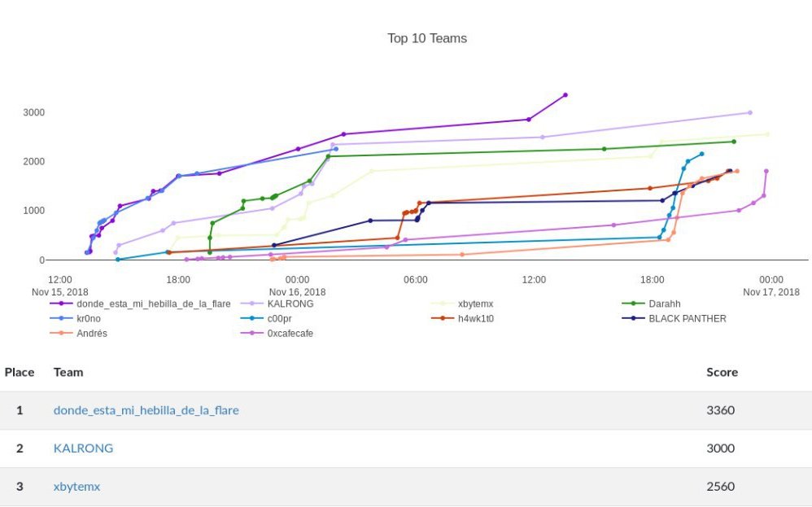The image size is (812, 507).
Task: Open KALRONG team link in scoreboard table
Action: (83, 448)
